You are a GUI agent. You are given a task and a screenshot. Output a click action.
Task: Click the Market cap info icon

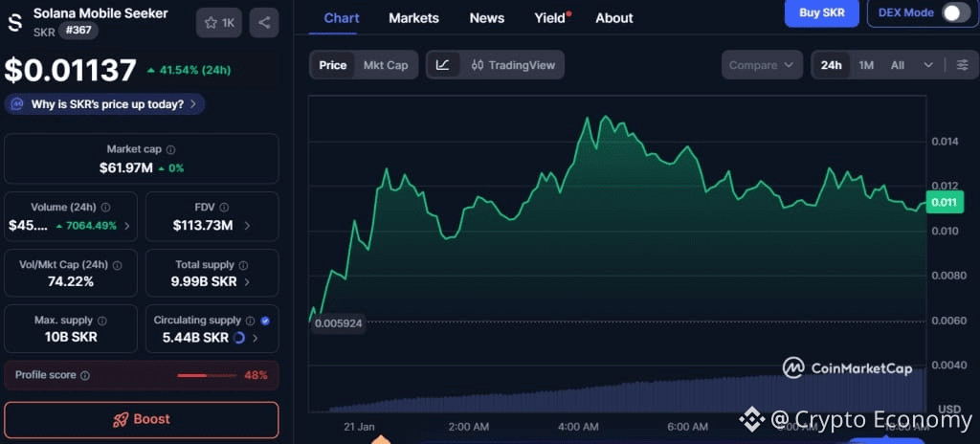(171, 150)
